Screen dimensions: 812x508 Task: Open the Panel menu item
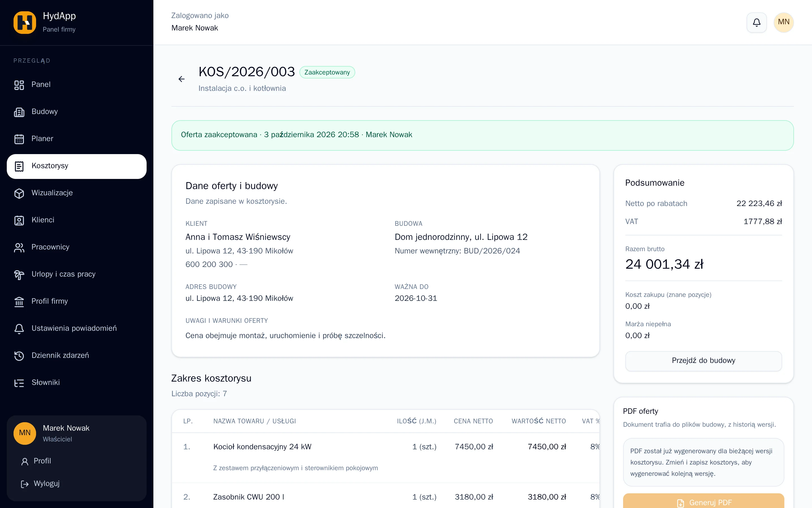click(x=76, y=85)
